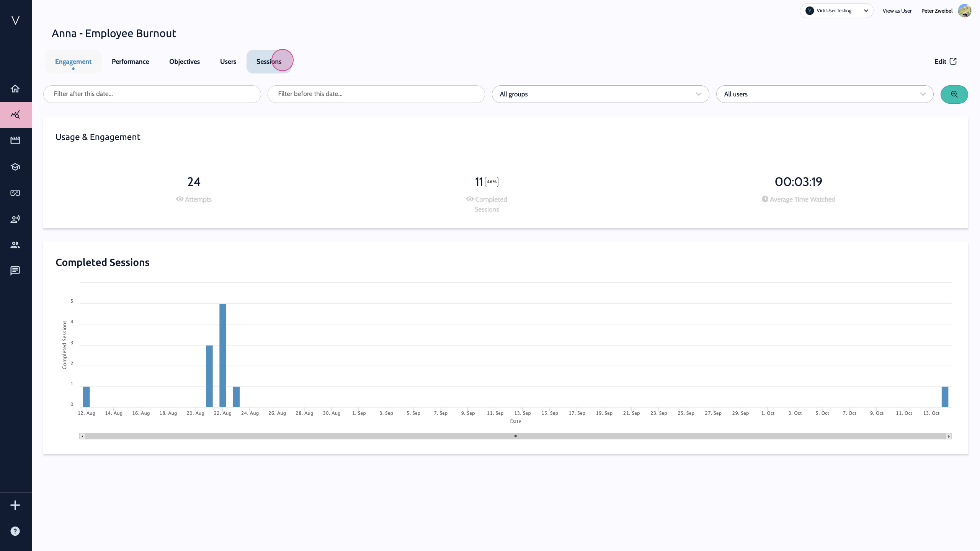
Task: Open the help question mark icon
Action: (15, 531)
